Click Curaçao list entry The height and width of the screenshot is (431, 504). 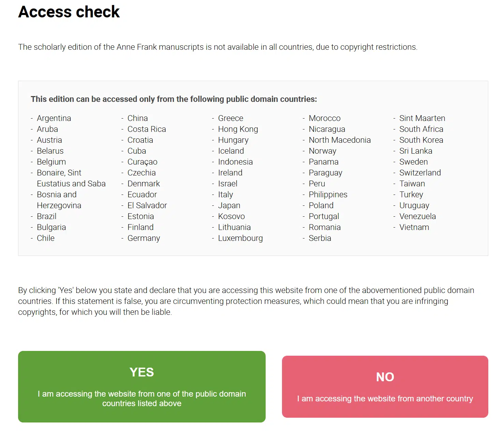(x=142, y=162)
